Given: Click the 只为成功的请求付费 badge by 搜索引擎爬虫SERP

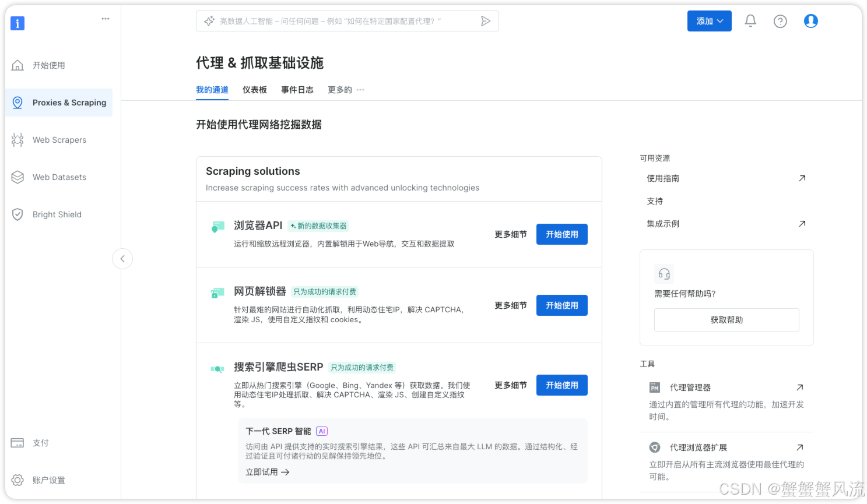Looking at the screenshot, I should (x=362, y=368).
